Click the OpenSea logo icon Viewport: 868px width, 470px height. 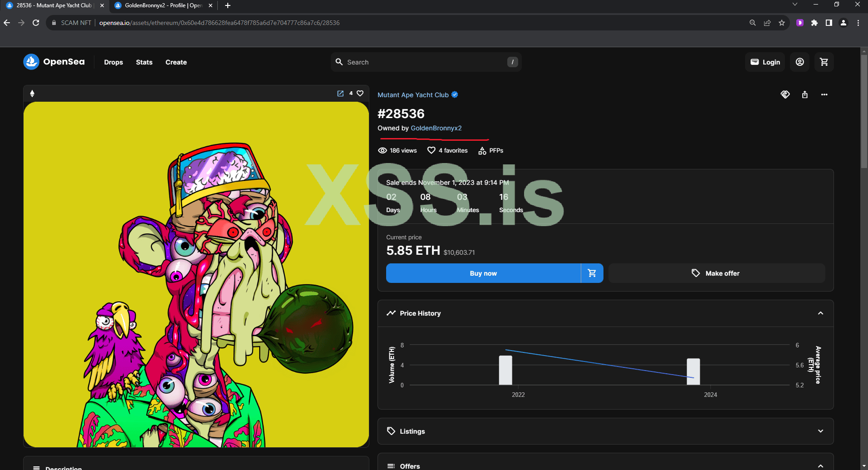[x=31, y=62]
